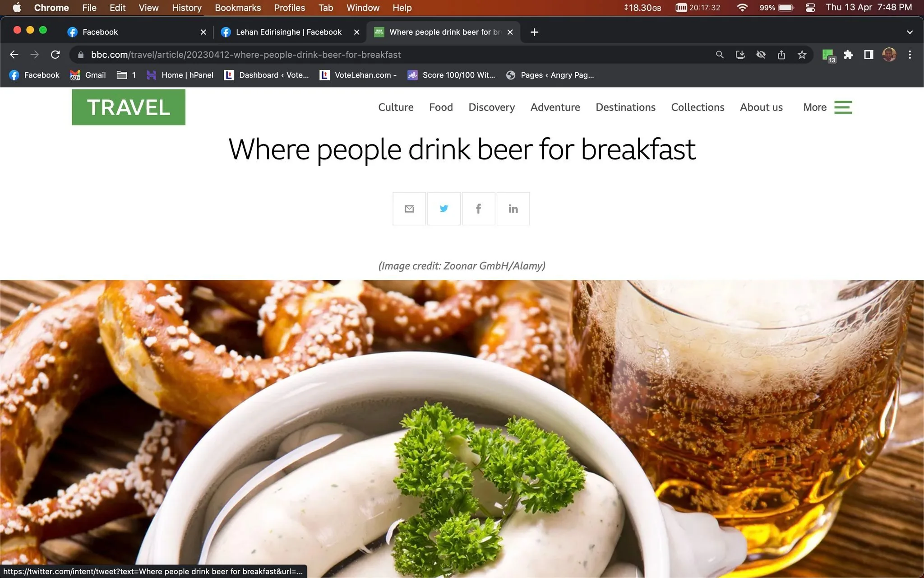The width and height of the screenshot is (924, 578).
Task: Click the green TRAVEL logo
Action: (129, 107)
